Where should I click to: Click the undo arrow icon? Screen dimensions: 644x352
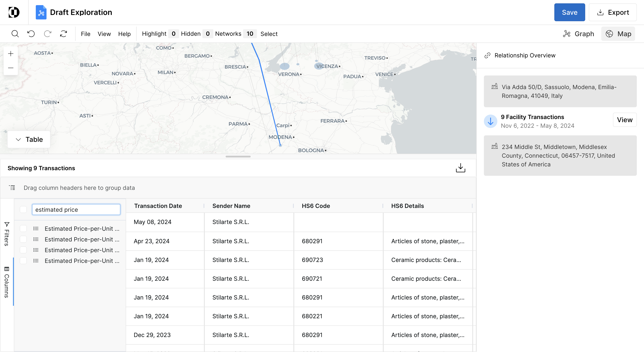pos(31,34)
